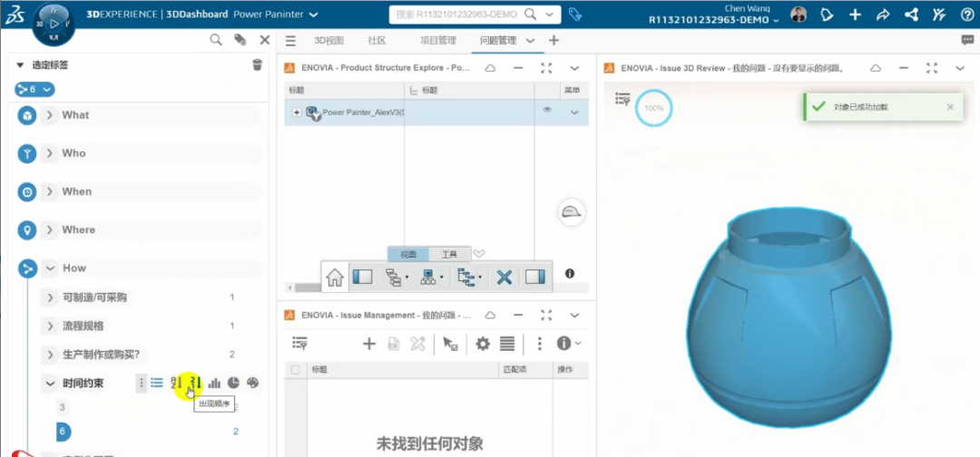Toggle tag value 3 under time constraint
980x457 pixels.
click(x=62, y=408)
